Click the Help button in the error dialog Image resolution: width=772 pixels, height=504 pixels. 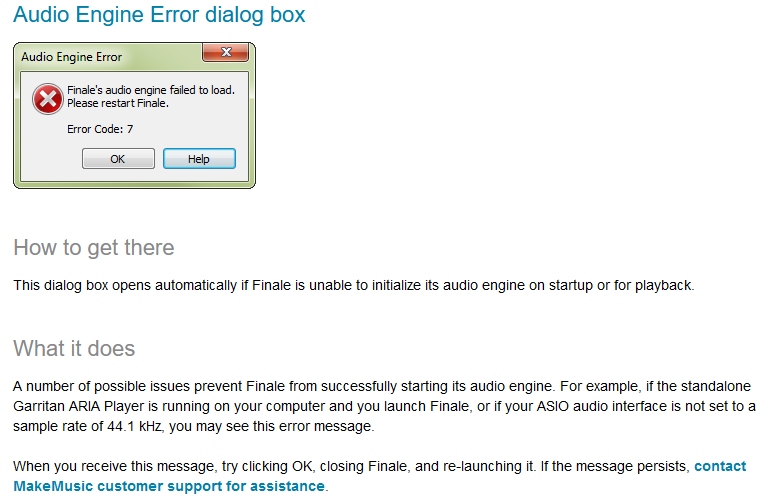199,159
